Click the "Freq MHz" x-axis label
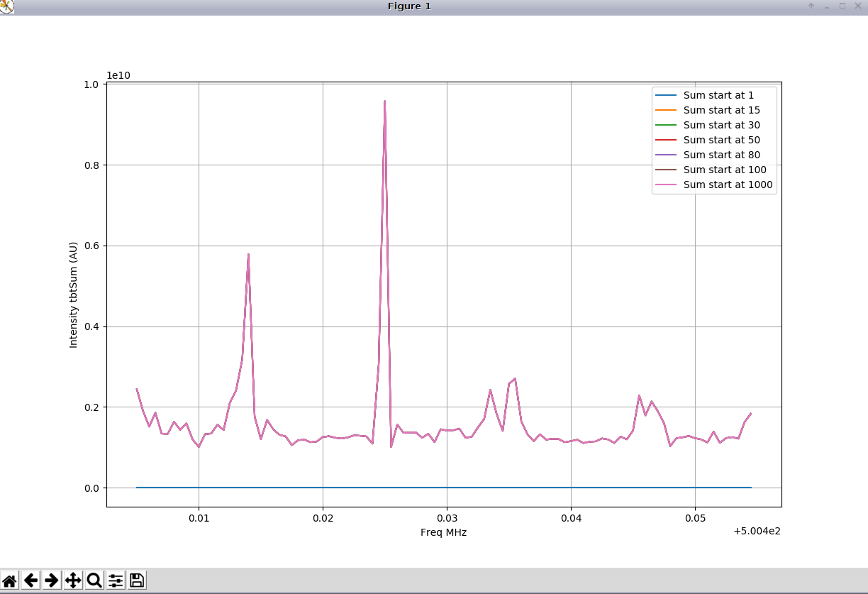Image resolution: width=868 pixels, height=594 pixels. click(443, 532)
